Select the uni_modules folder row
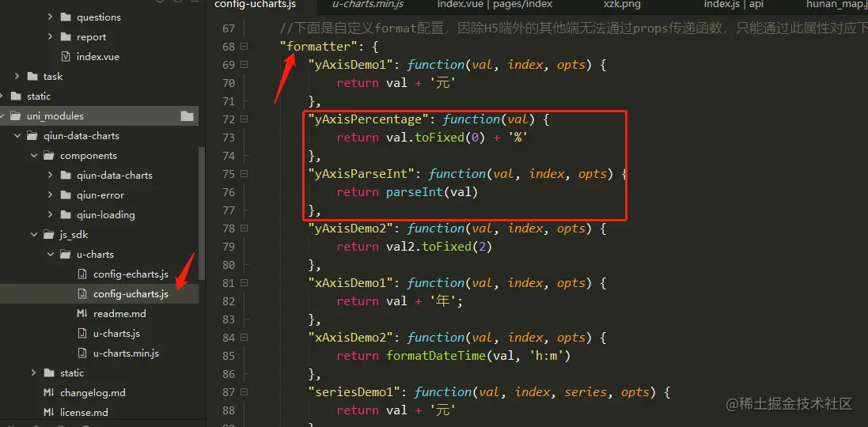This screenshot has height=427, width=868. (100, 116)
